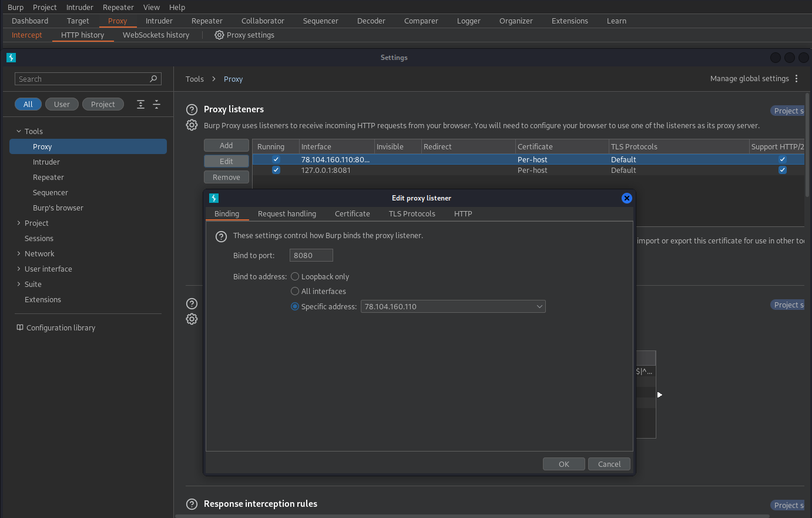
Task: Expand all settings tree nodes icon
Action: point(140,104)
